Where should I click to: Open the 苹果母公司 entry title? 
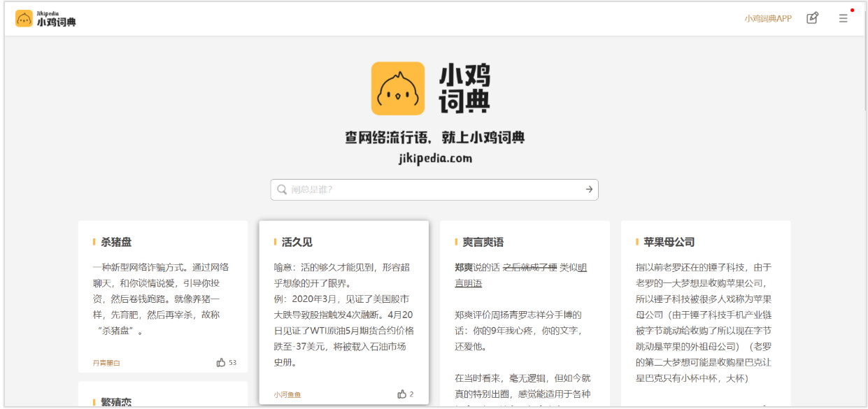(669, 242)
